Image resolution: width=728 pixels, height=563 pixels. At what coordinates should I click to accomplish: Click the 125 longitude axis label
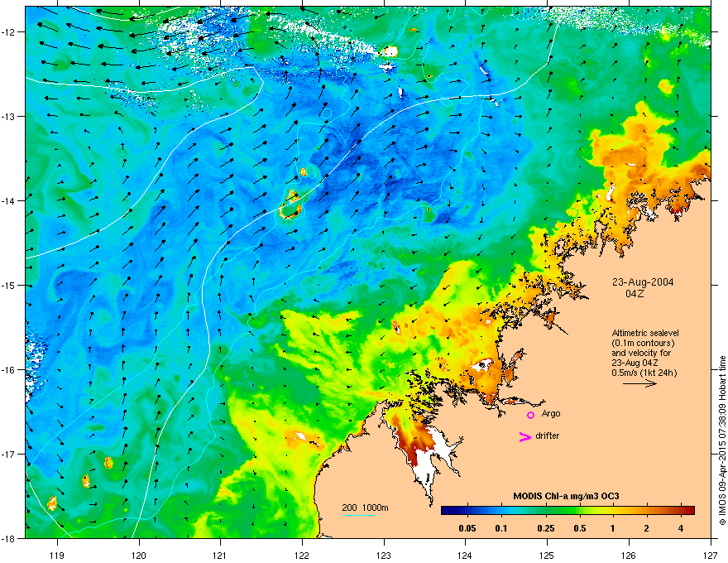click(547, 556)
